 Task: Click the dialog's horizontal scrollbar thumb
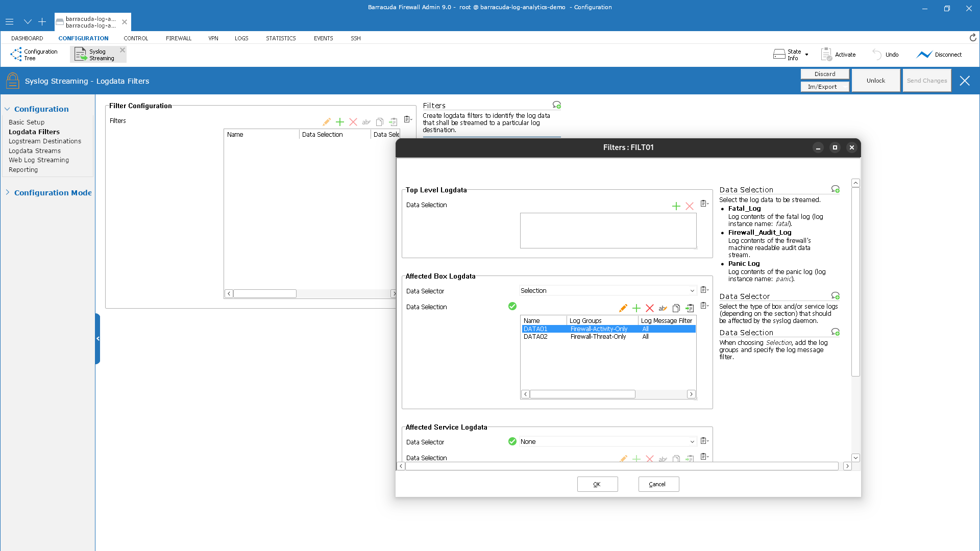tap(622, 466)
